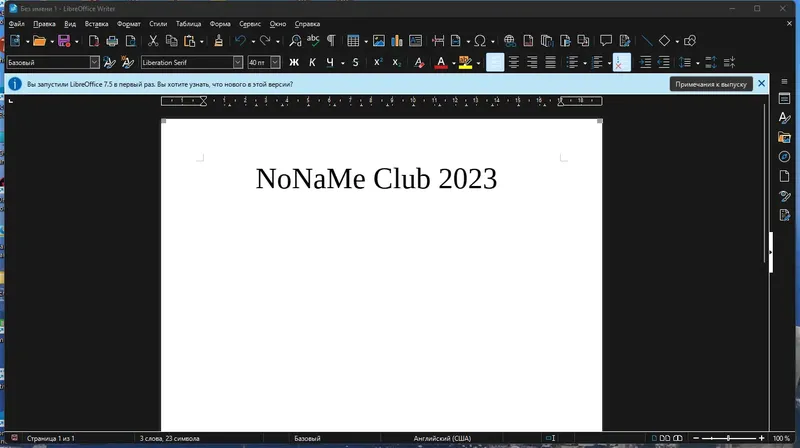Image resolution: width=800 pixels, height=448 pixels.
Task: Clear direct formatting
Action: pyautogui.click(x=419, y=62)
